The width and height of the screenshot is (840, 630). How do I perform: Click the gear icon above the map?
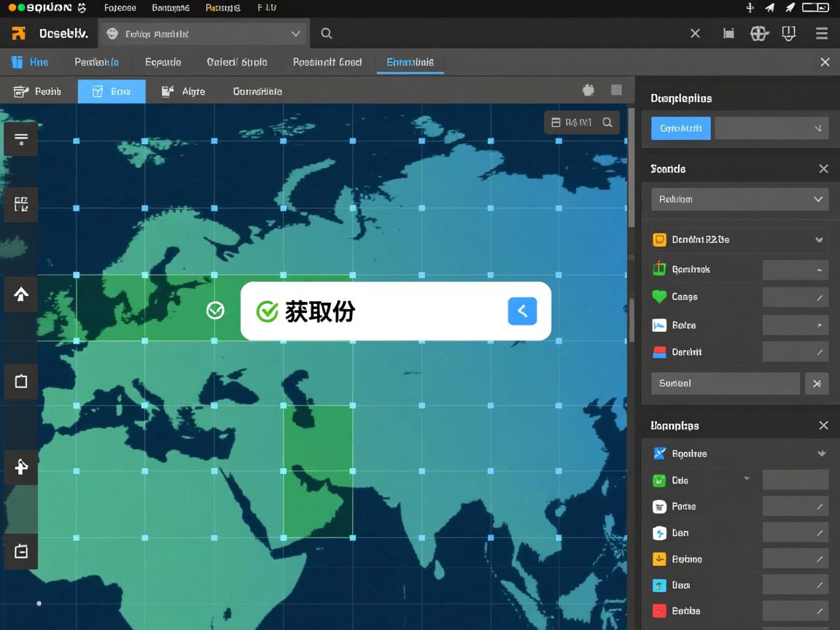tap(588, 90)
